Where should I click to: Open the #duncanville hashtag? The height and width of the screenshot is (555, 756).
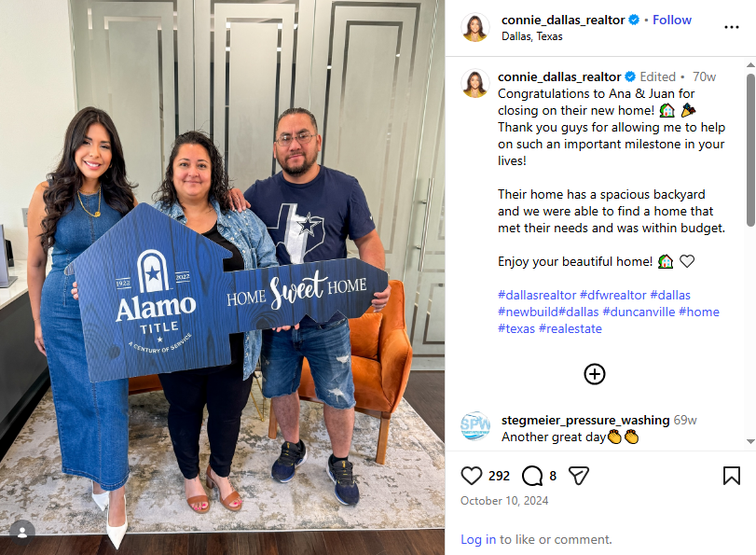coord(639,312)
